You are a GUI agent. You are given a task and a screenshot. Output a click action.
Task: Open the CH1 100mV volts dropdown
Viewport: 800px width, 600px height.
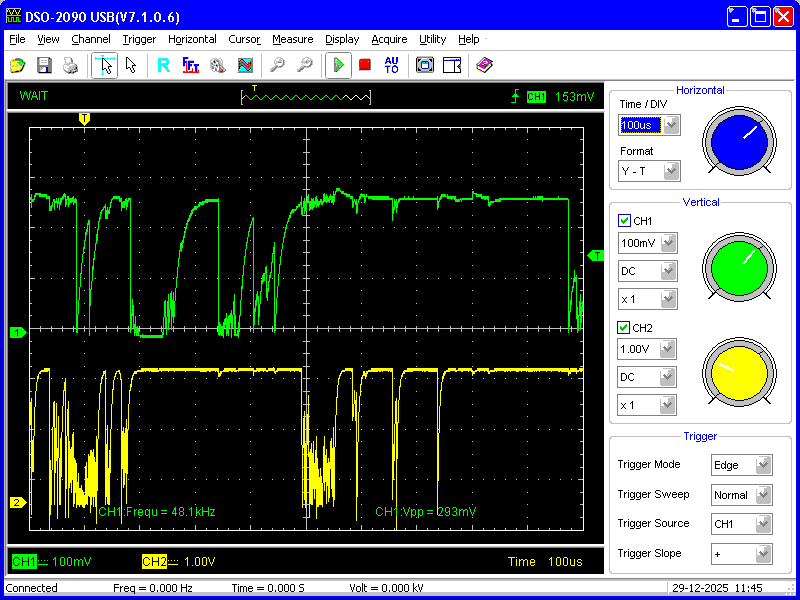pyautogui.click(x=668, y=243)
